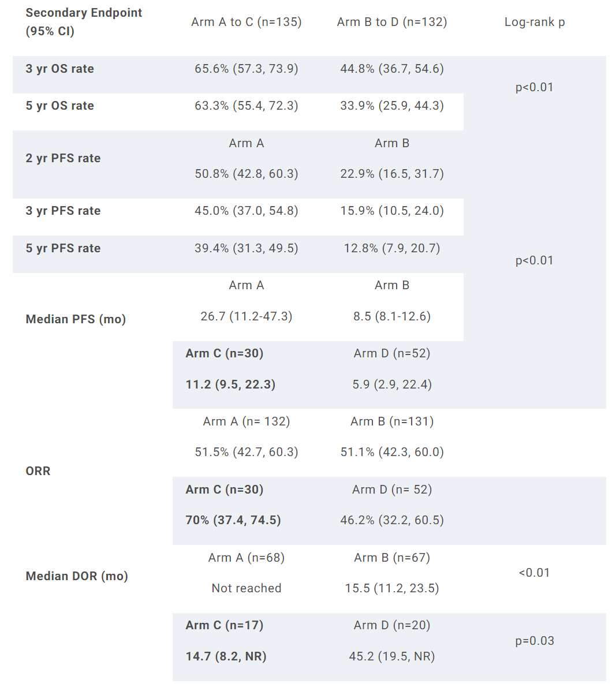Click the Median DOR (mo) label
Image resolution: width=616 pixels, height=691 pixels.
(77, 576)
